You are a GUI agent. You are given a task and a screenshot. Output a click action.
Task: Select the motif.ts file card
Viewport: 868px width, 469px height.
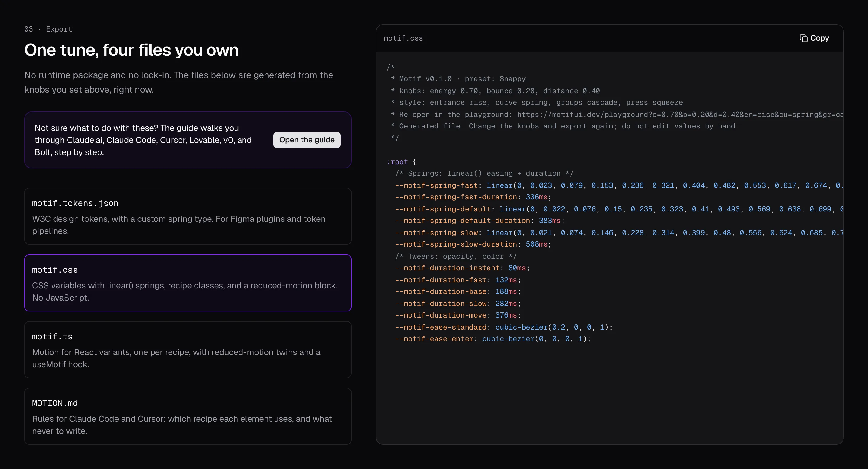[188, 350]
